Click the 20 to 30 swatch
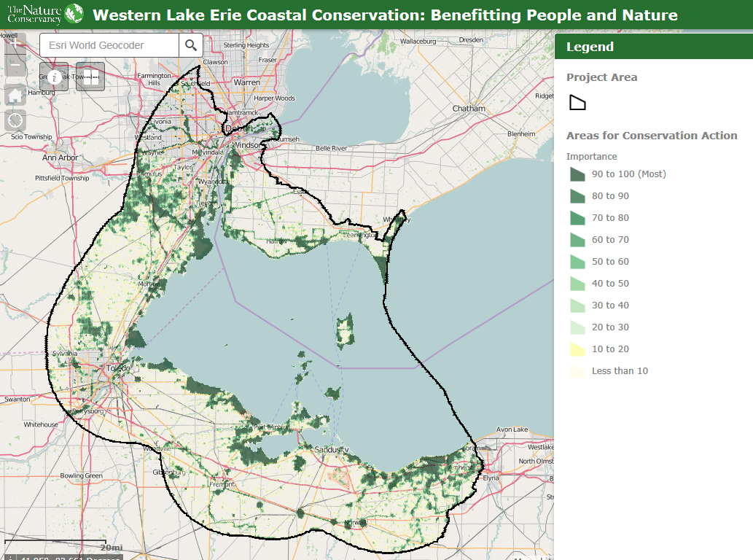Image resolution: width=753 pixels, height=560 pixels. pyautogui.click(x=577, y=327)
